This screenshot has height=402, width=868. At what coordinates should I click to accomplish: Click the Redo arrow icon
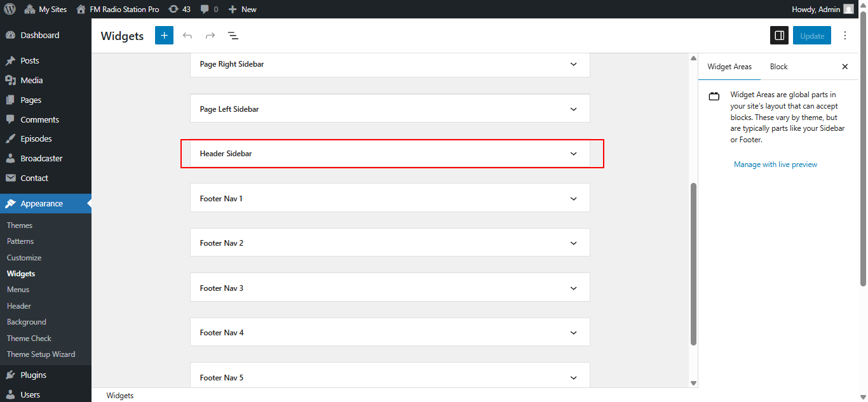[x=210, y=36]
